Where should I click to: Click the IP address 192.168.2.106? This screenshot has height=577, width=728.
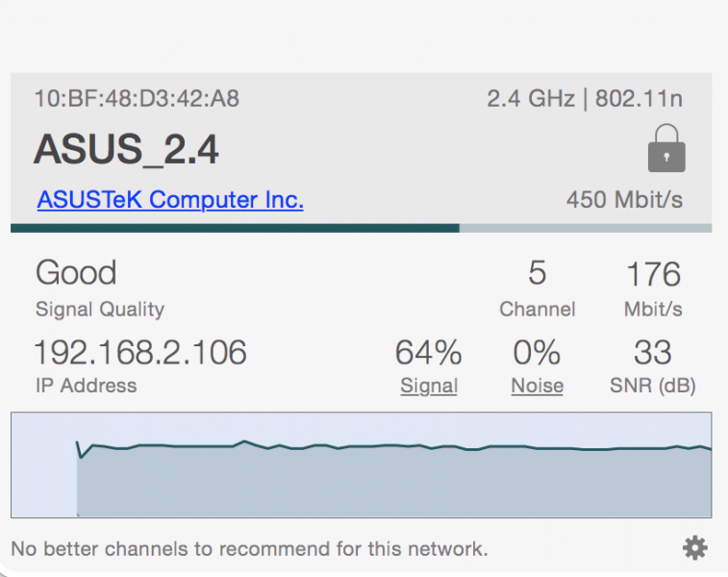[x=140, y=352]
